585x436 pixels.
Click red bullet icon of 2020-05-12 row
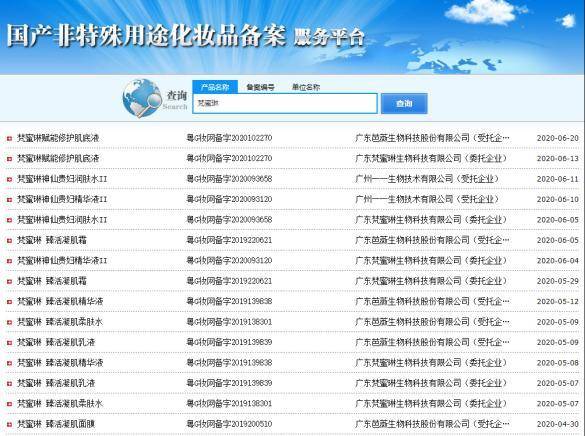click(9, 302)
